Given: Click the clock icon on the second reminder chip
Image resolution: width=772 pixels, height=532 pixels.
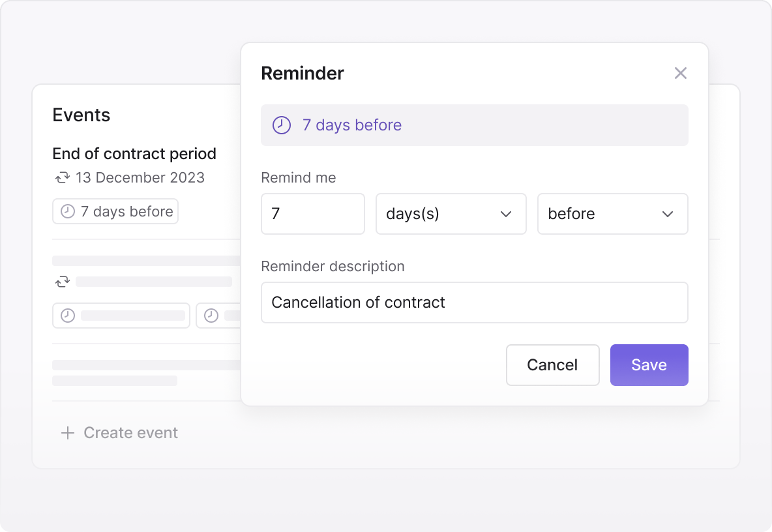Looking at the screenshot, I should [x=210, y=316].
